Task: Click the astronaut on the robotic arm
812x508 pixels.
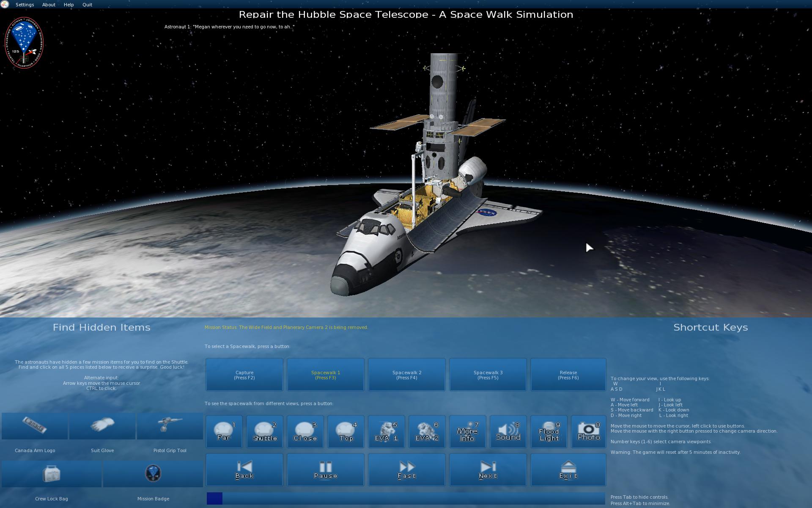Action: point(419,148)
